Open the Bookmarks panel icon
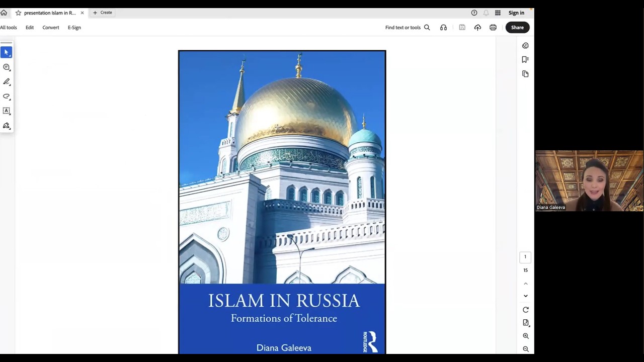The height and width of the screenshot is (362, 644). pyautogui.click(x=525, y=59)
